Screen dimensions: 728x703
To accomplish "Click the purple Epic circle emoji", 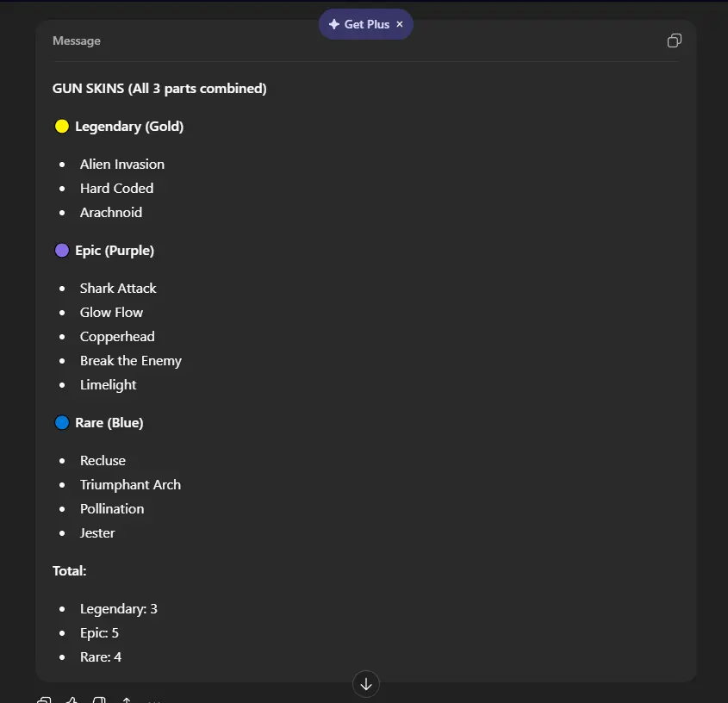I will point(62,251).
